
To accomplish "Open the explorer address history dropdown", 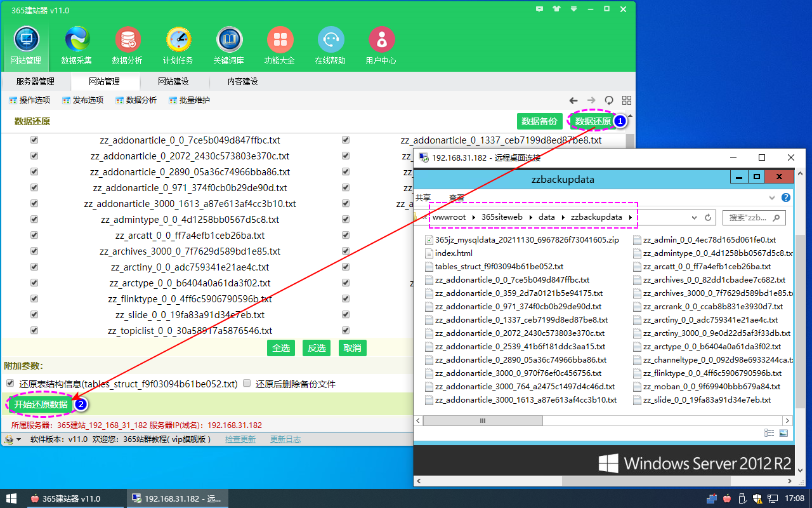I will click(695, 218).
